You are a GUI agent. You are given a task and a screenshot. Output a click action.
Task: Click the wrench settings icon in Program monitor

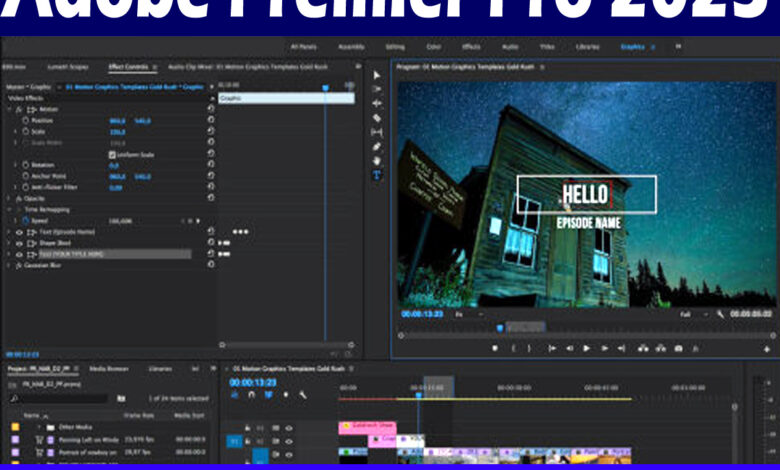[x=719, y=313]
